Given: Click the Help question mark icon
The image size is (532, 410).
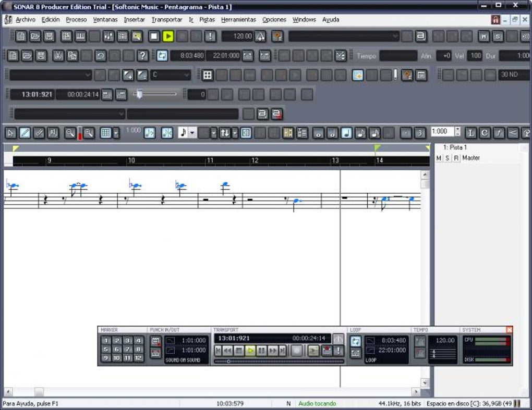Looking at the screenshot, I should click(x=142, y=56).
